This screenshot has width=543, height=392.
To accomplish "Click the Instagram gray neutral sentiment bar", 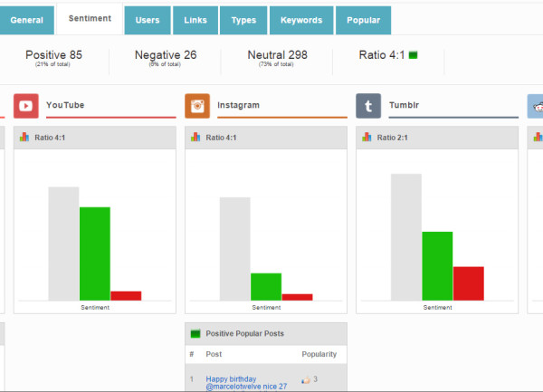I will (234, 249).
